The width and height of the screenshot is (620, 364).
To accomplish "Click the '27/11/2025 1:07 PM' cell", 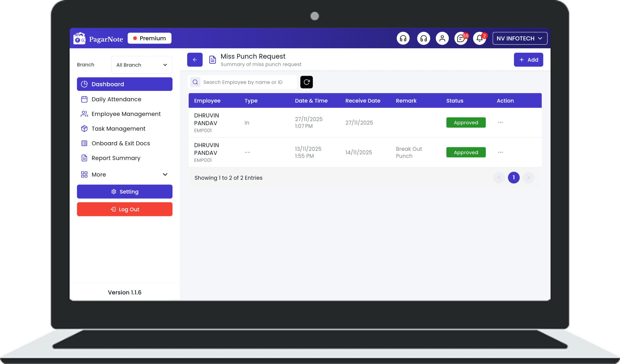I will (x=309, y=123).
